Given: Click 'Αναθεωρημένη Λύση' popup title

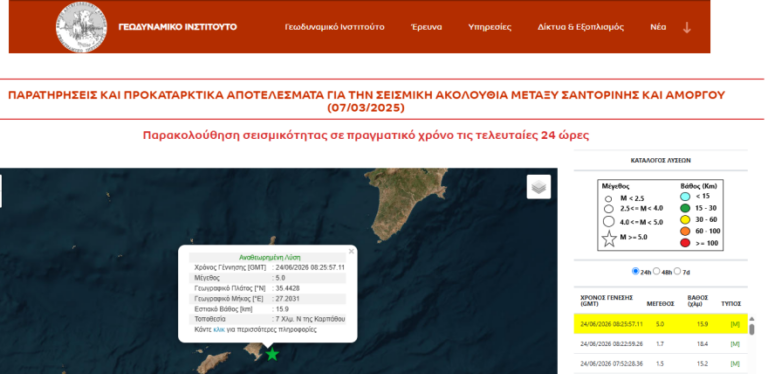Looking at the screenshot, I should click(x=270, y=257).
